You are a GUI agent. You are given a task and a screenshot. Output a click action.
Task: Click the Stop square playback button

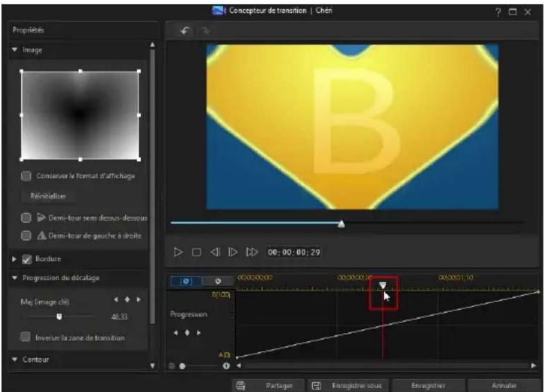click(x=197, y=252)
